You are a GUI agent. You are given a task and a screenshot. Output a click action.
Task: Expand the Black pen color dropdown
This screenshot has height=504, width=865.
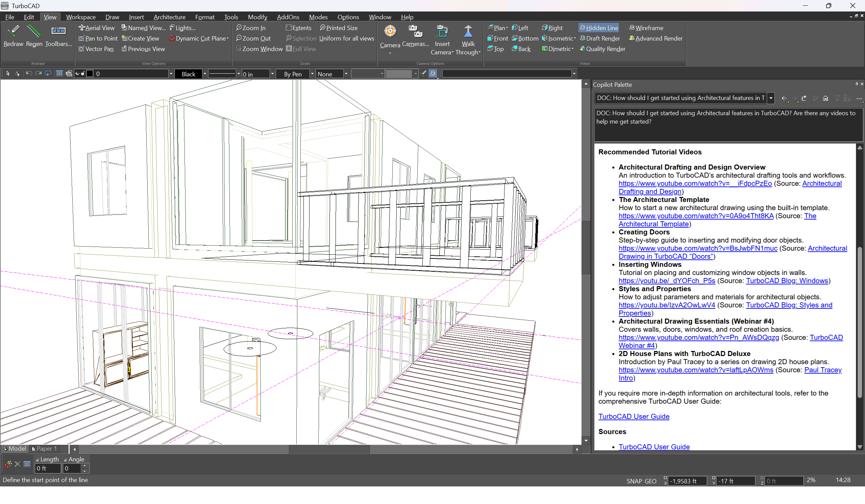(205, 74)
